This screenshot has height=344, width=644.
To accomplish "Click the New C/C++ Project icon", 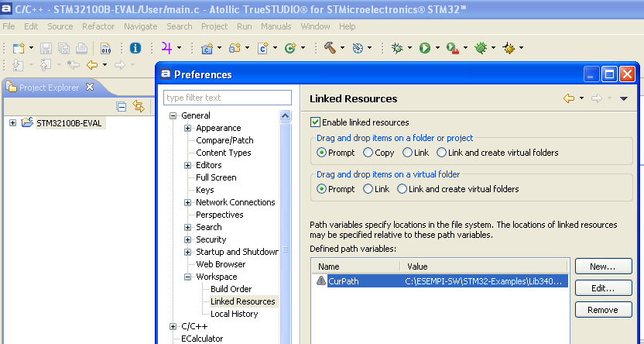I will pos(207,48).
